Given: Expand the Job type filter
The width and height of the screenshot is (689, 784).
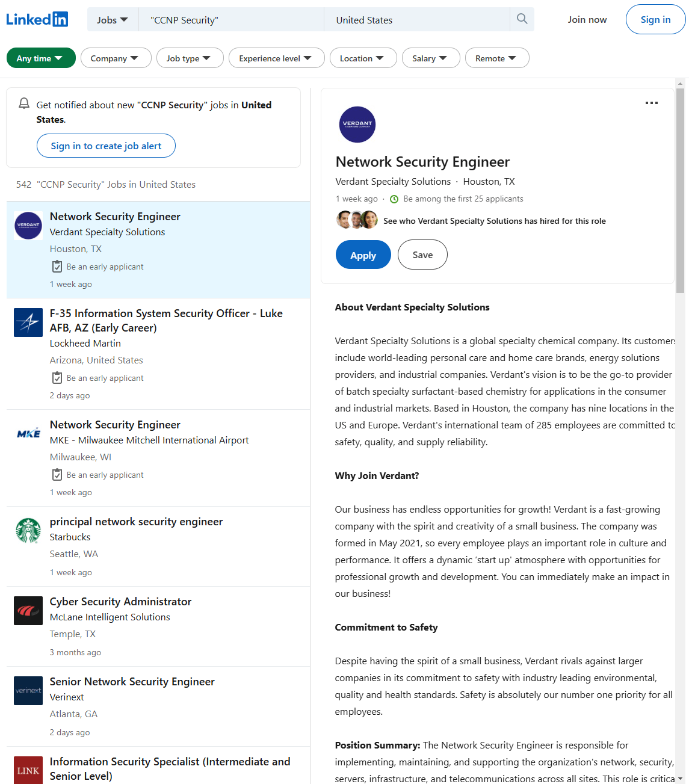Looking at the screenshot, I should (x=190, y=58).
